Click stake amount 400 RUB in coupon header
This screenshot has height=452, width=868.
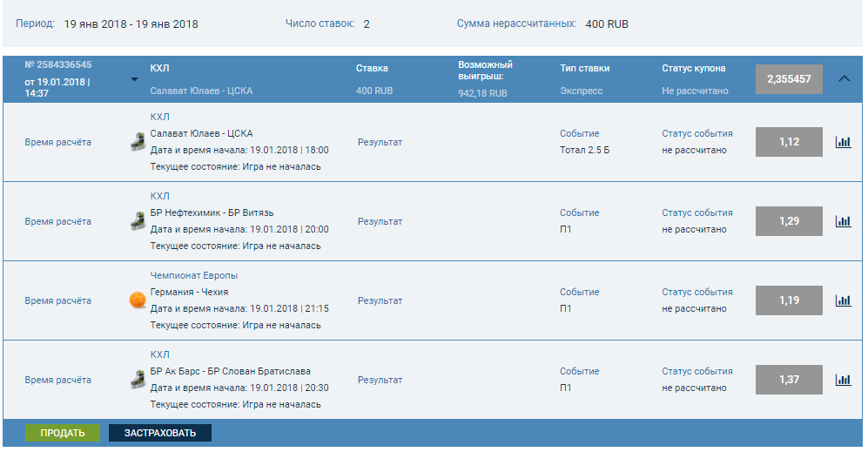(x=374, y=91)
